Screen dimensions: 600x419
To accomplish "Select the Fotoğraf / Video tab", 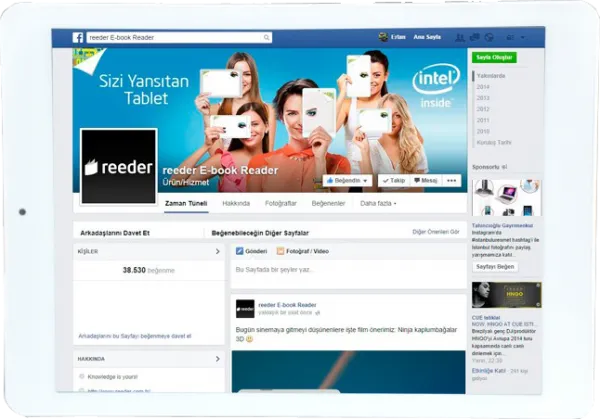I will pos(303,251).
